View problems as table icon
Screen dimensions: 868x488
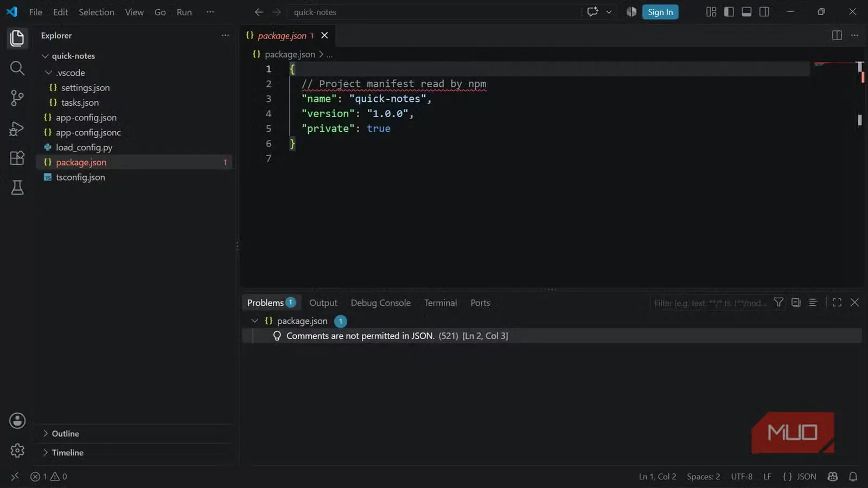tap(813, 303)
